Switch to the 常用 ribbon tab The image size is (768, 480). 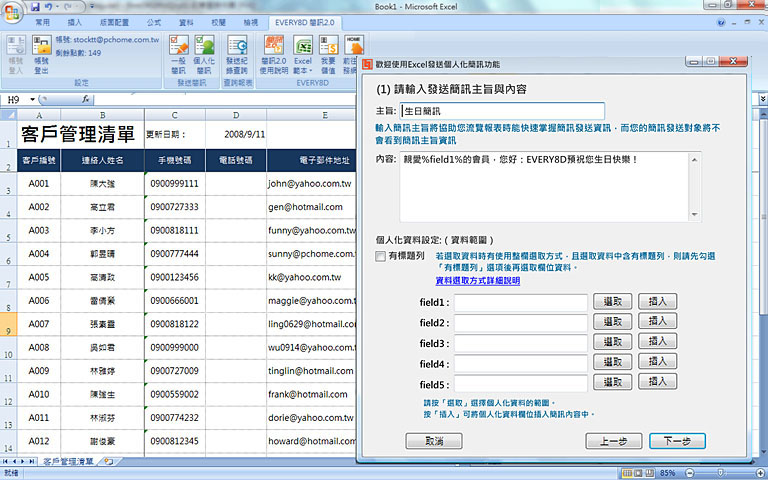pos(43,23)
